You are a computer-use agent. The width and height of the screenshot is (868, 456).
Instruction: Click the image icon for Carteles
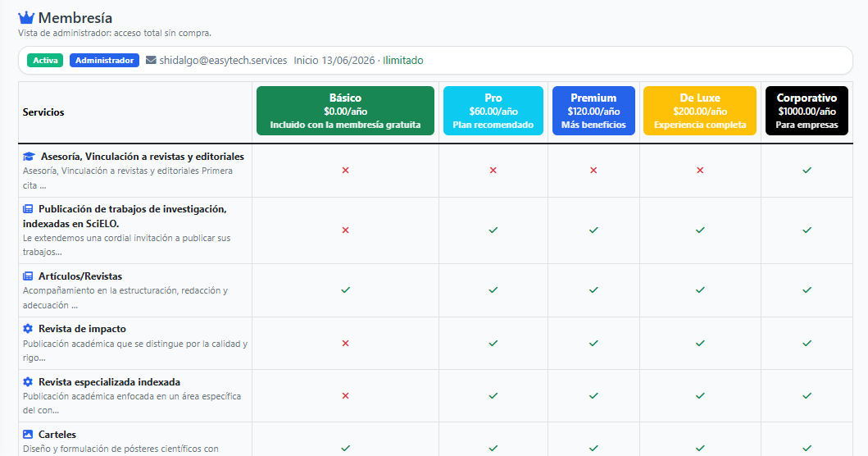[x=28, y=435]
